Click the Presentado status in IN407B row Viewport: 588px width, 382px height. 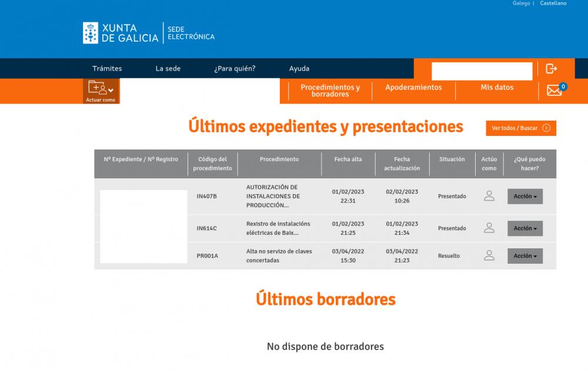(x=452, y=196)
